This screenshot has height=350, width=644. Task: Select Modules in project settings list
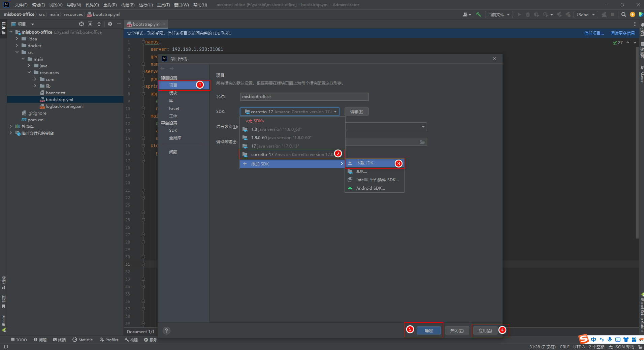pos(173,93)
